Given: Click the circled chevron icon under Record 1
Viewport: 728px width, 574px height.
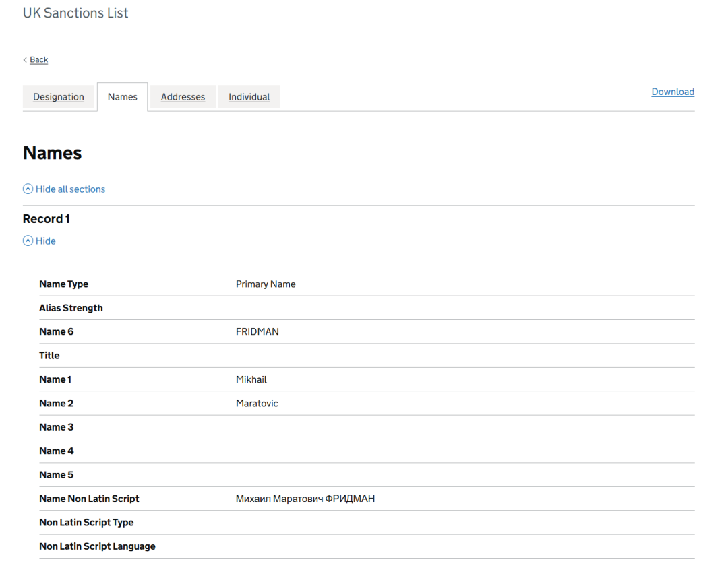Looking at the screenshot, I should [28, 241].
